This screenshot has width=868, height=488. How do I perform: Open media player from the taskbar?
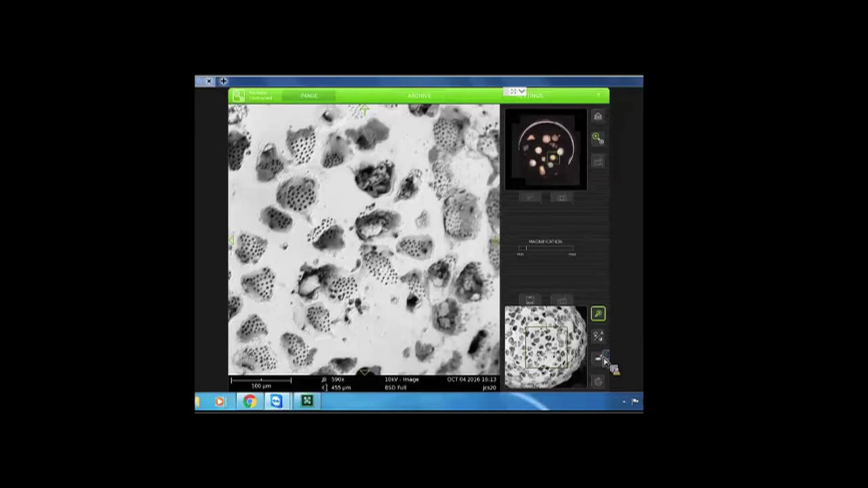pos(219,402)
